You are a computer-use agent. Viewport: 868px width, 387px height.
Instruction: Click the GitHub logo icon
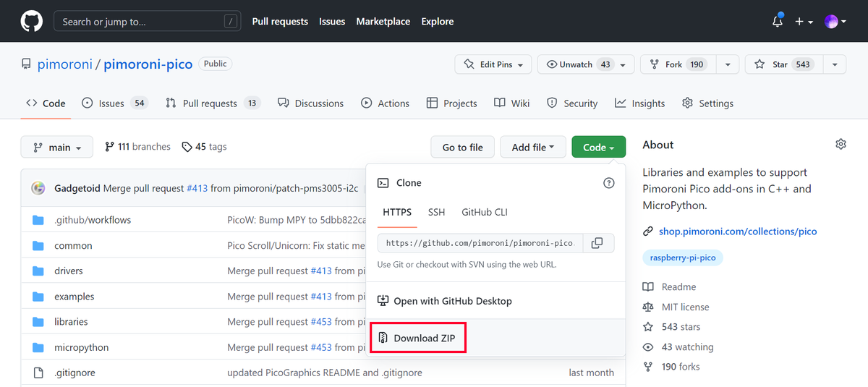[31, 22]
